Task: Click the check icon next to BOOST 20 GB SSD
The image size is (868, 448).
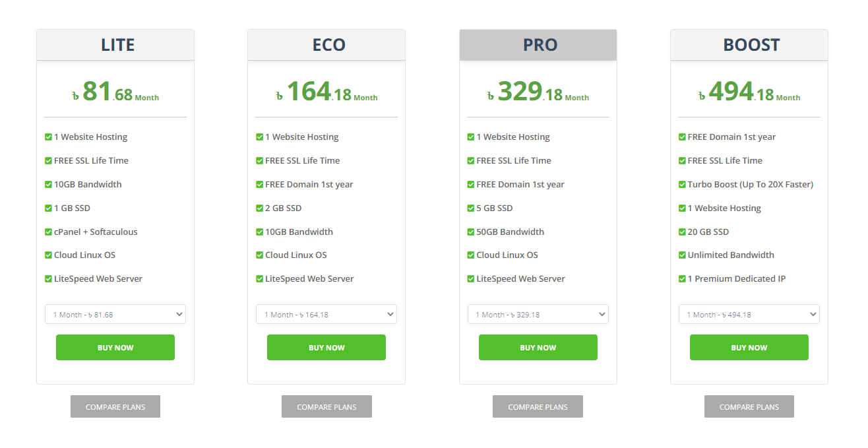Action: (x=682, y=232)
